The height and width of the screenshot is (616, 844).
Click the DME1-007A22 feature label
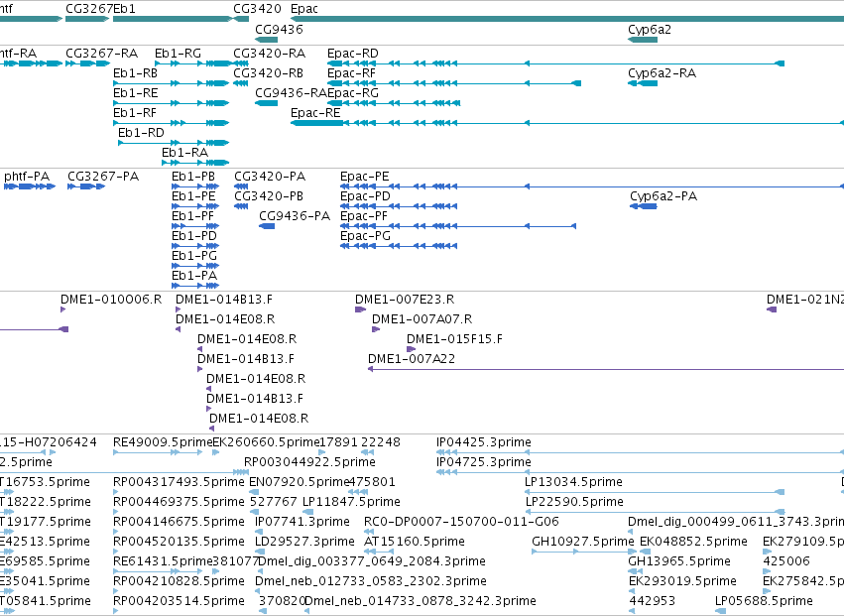(412, 359)
